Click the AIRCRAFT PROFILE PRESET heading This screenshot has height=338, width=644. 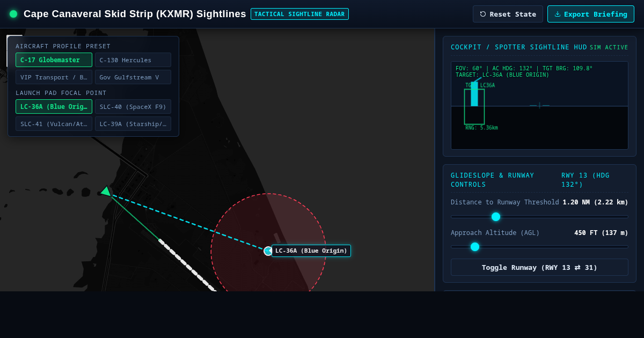(63, 46)
